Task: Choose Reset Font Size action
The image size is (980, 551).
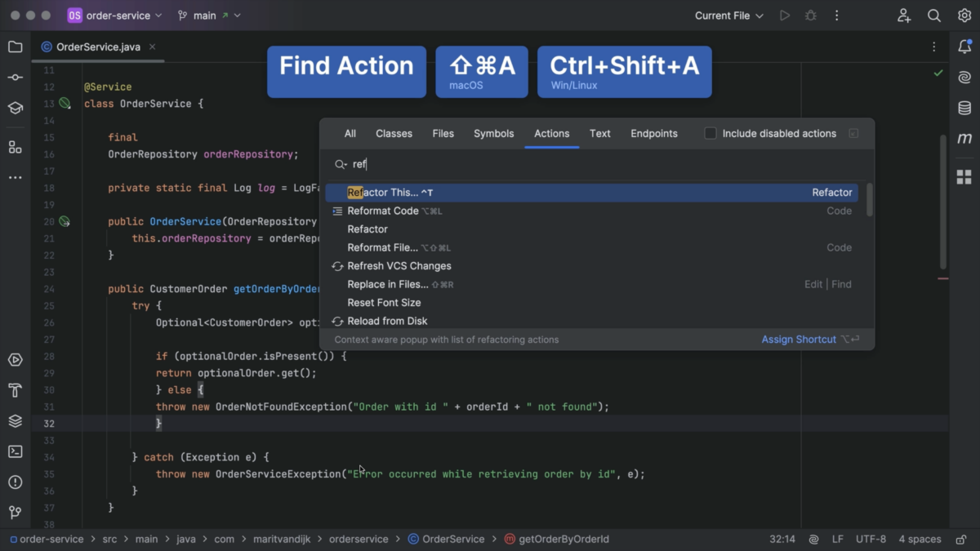Action: click(x=591, y=303)
